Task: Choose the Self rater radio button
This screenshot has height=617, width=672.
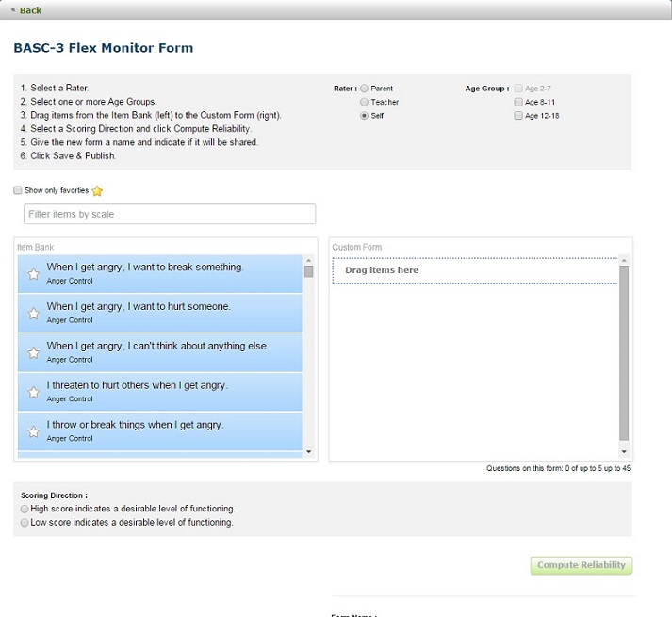Action: point(364,116)
